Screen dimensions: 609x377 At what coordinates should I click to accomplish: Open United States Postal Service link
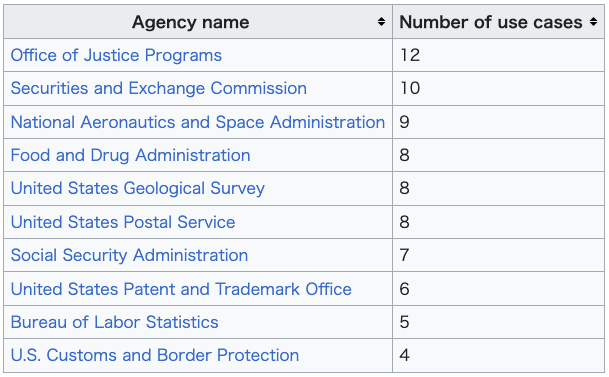123,222
